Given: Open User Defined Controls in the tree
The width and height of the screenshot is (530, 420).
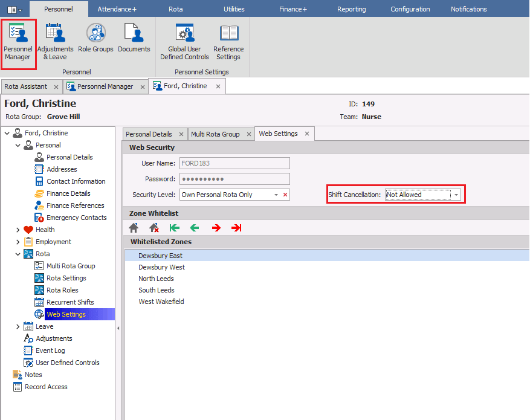Looking at the screenshot, I should coord(68,363).
